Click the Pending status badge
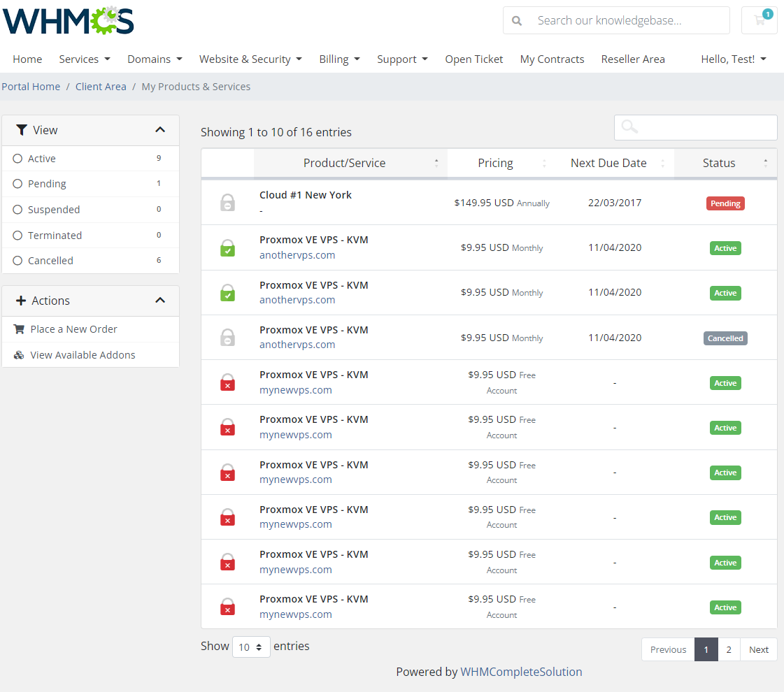Viewport: 784px width, 692px height. (725, 203)
